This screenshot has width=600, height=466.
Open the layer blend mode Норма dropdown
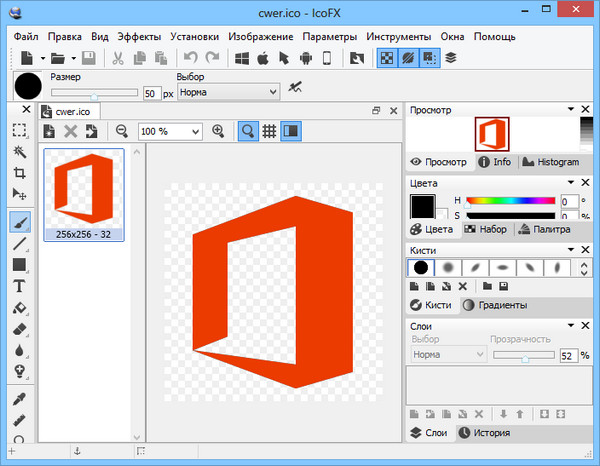click(x=448, y=355)
